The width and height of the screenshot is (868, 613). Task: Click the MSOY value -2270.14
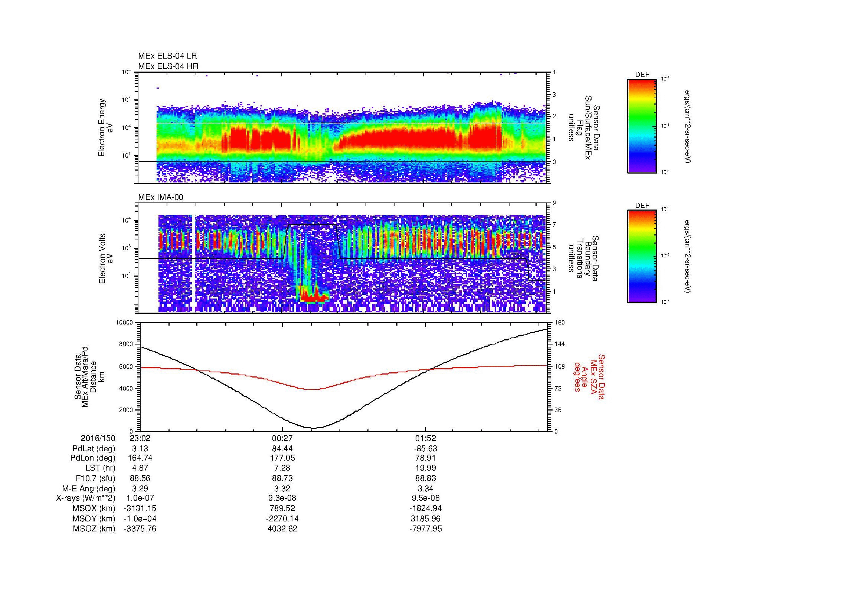click(282, 518)
